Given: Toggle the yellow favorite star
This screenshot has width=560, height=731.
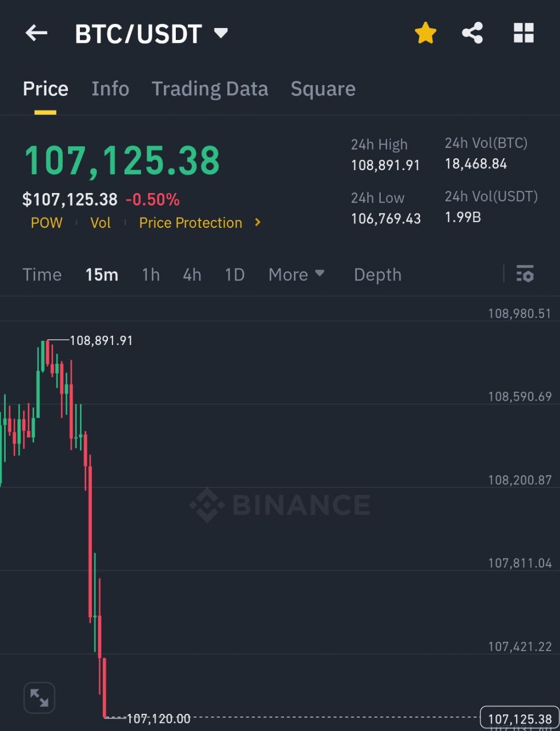Looking at the screenshot, I should coord(425,33).
